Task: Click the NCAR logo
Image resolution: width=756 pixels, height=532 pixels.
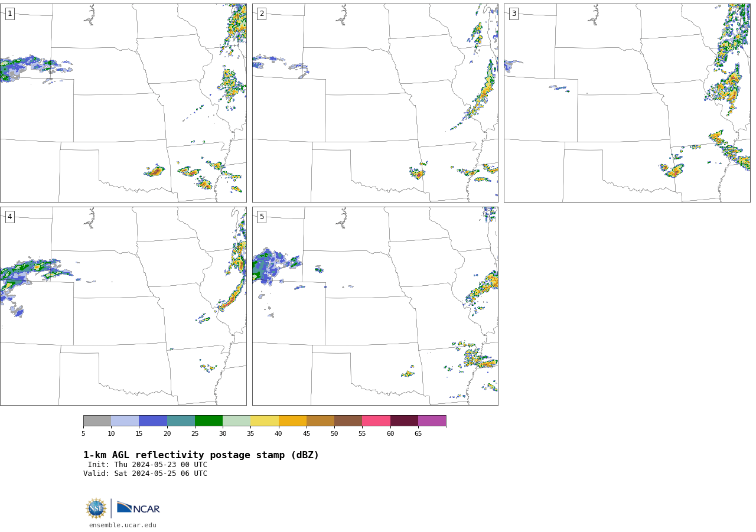Action: click(x=138, y=508)
